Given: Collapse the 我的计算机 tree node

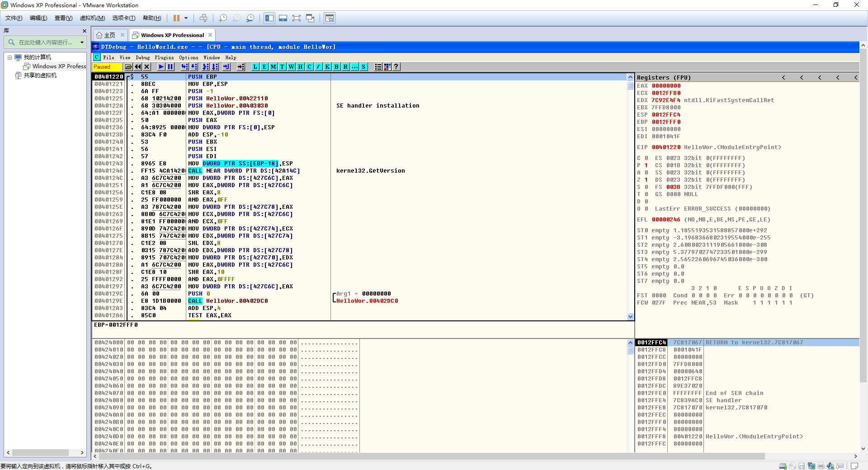Looking at the screenshot, I should tap(9, 57).
